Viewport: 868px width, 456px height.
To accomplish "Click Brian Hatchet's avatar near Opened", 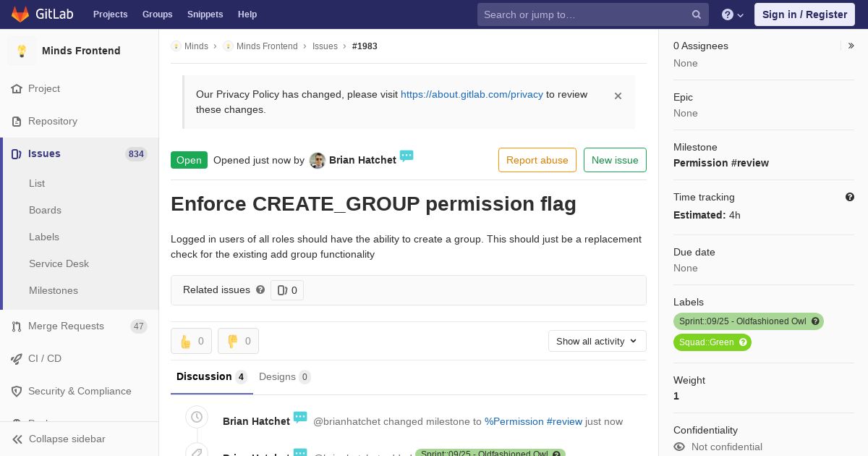I will 318,161.
